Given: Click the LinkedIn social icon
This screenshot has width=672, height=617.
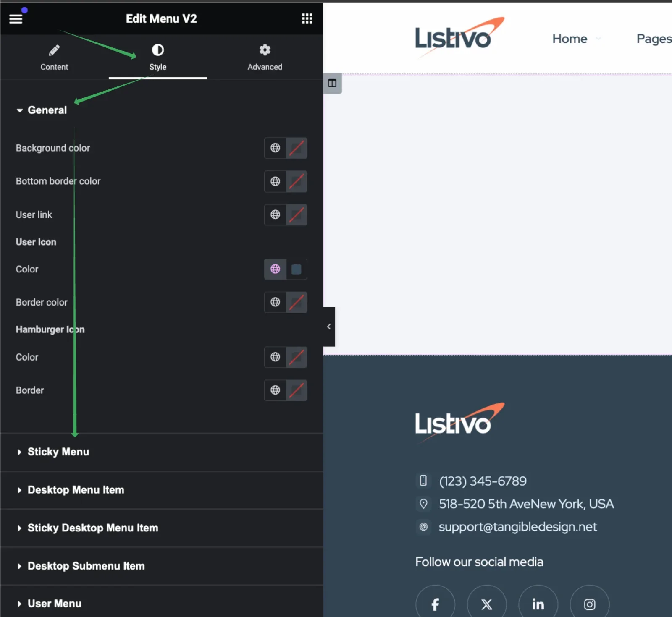Looking at the screenshot, I should tap(538, 604).
